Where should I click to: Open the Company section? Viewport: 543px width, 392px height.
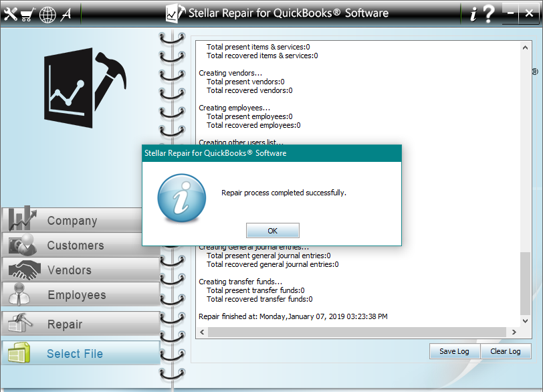tap(72, 220)
